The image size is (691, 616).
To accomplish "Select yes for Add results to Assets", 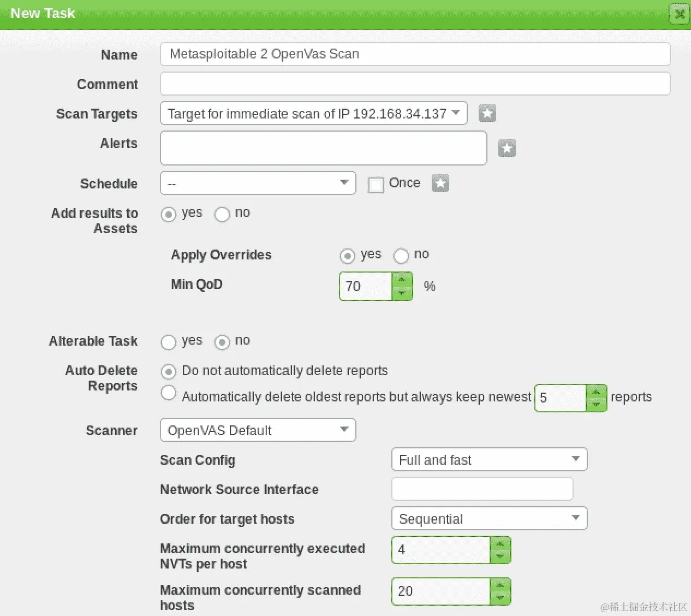I will [x=169, y=214].
